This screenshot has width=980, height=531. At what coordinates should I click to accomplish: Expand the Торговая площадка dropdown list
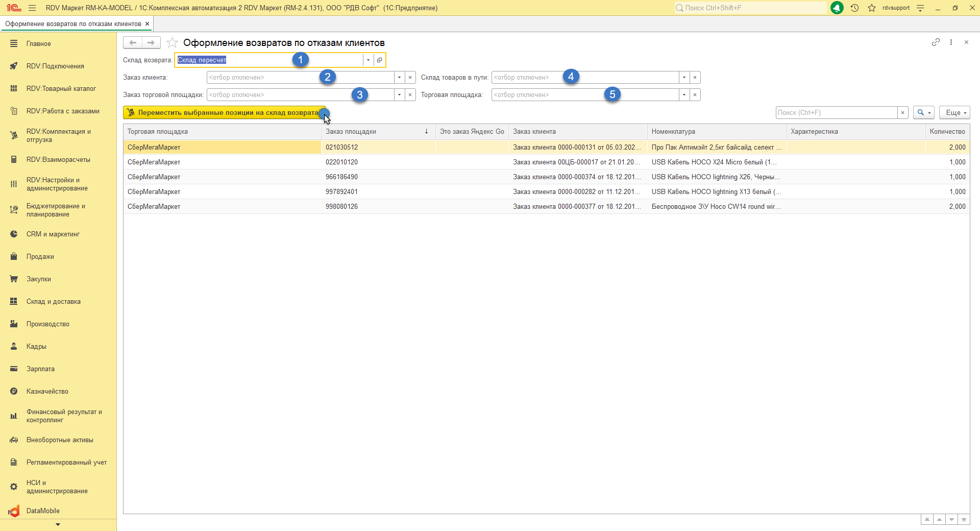tap(684, 95)
